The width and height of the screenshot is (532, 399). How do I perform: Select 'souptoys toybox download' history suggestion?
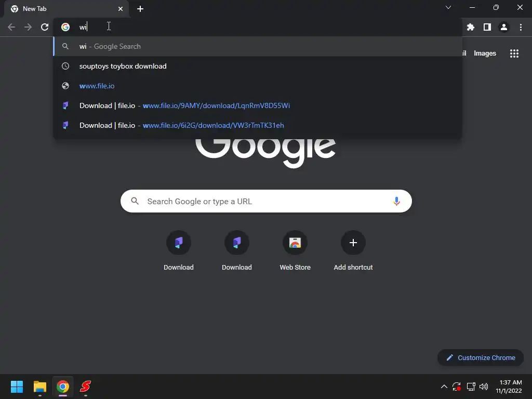click(x=258, y=66)
